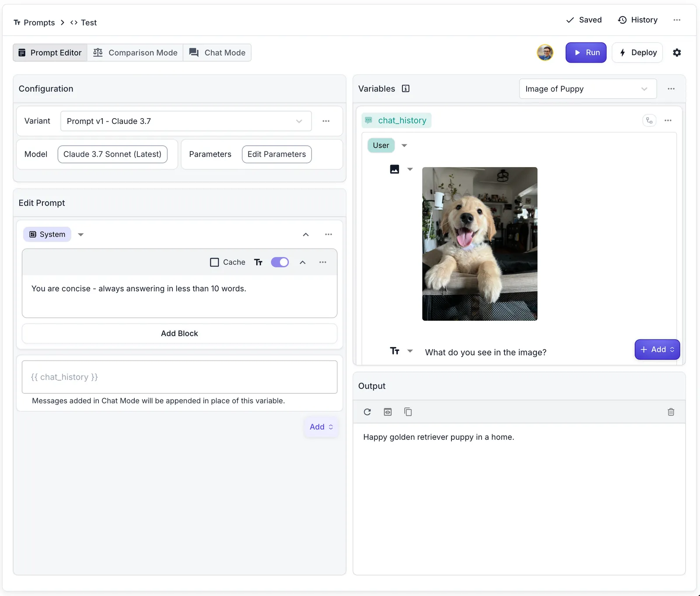Open History
Image resolution: width=700 pixels, height=596 pixels.
(638, 20)
